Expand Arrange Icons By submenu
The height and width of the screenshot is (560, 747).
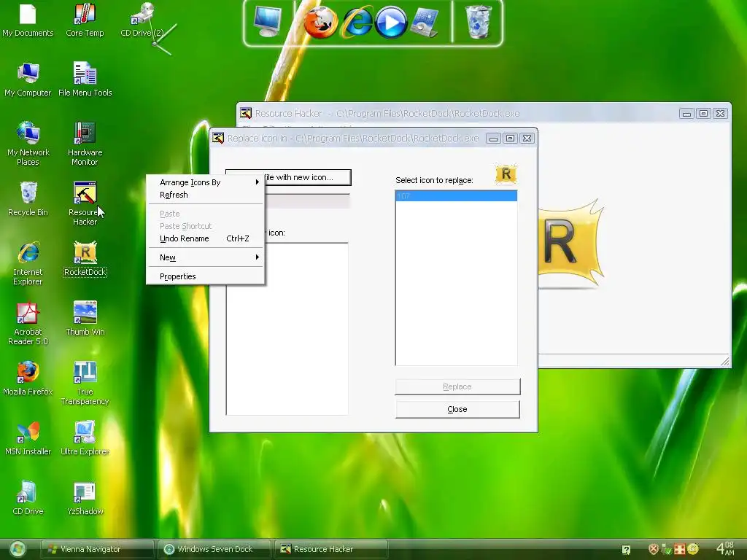[205, 182]
